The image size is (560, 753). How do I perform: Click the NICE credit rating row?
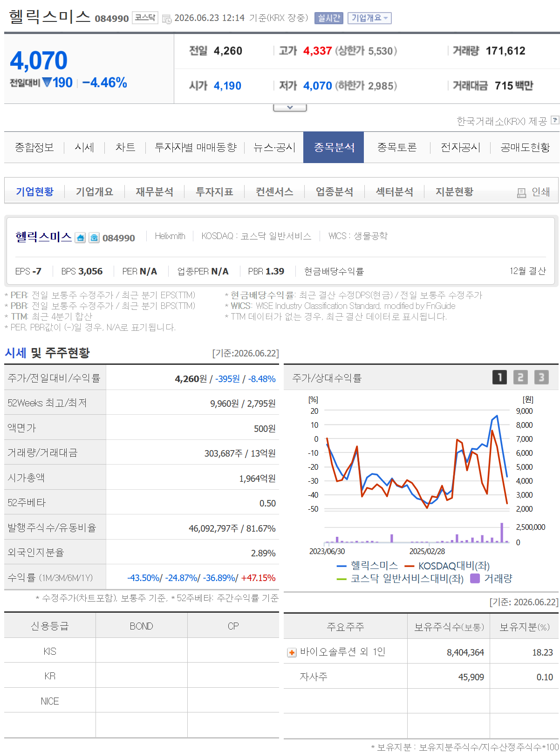point(142,700)
